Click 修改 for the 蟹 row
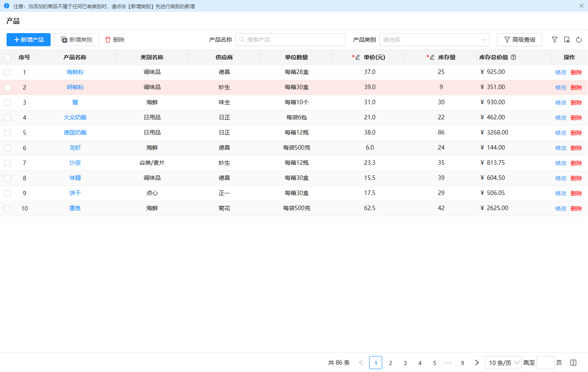 [x=561, y=103]
